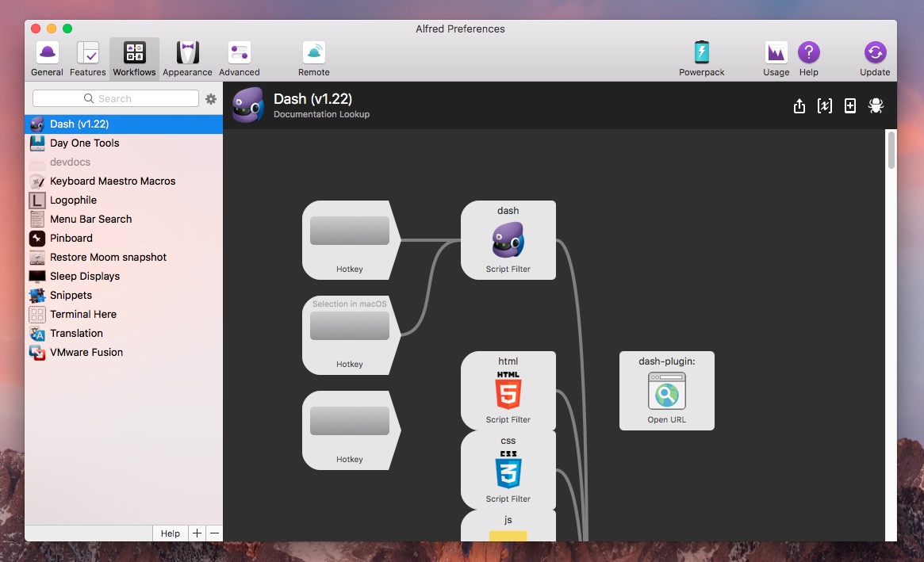Screen dimensions: 924x562
Task: Click the add workflow object icon
Action: tap(850, 106)
